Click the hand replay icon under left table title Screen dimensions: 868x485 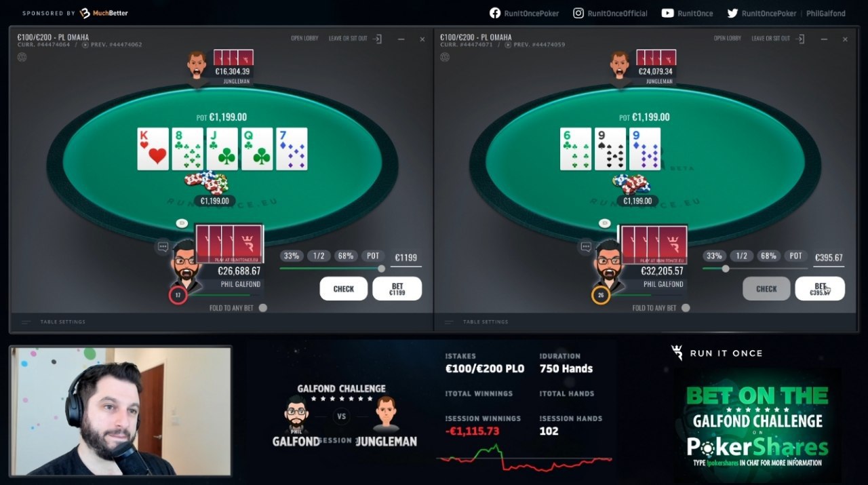click(x=85, y=45)
